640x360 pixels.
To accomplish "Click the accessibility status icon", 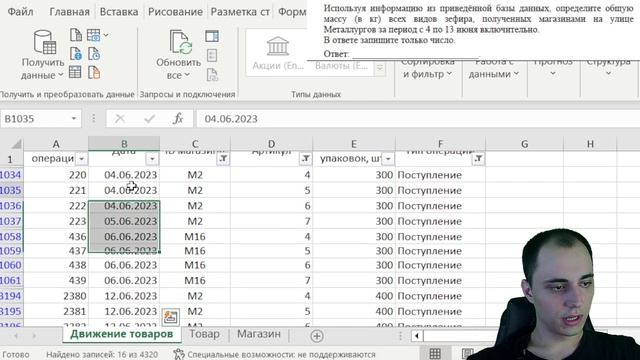I will tap(178, 354).
